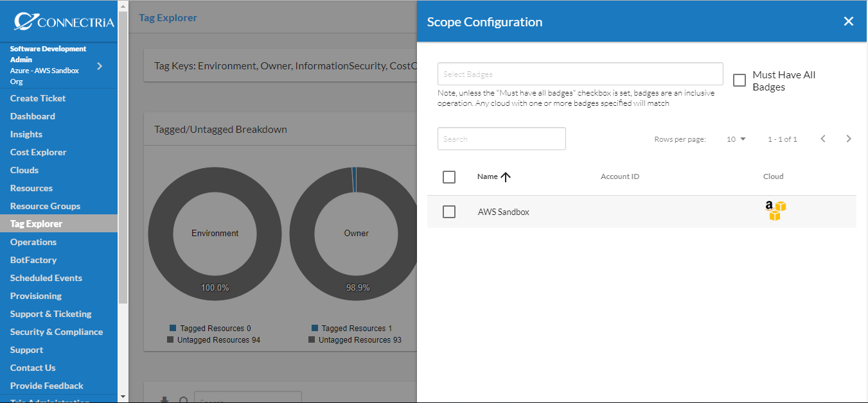Navigate to Provisioning
The height and width of the screenshot is (403, 868).
36,296
